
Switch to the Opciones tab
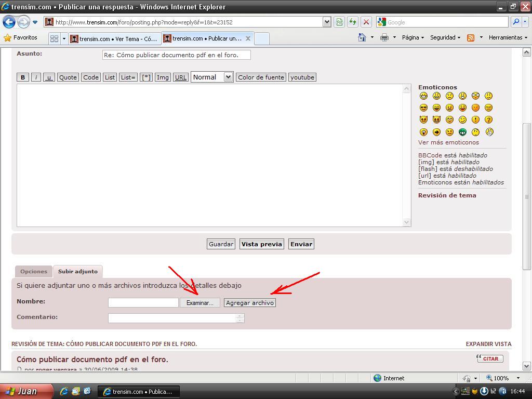(34, 271)
